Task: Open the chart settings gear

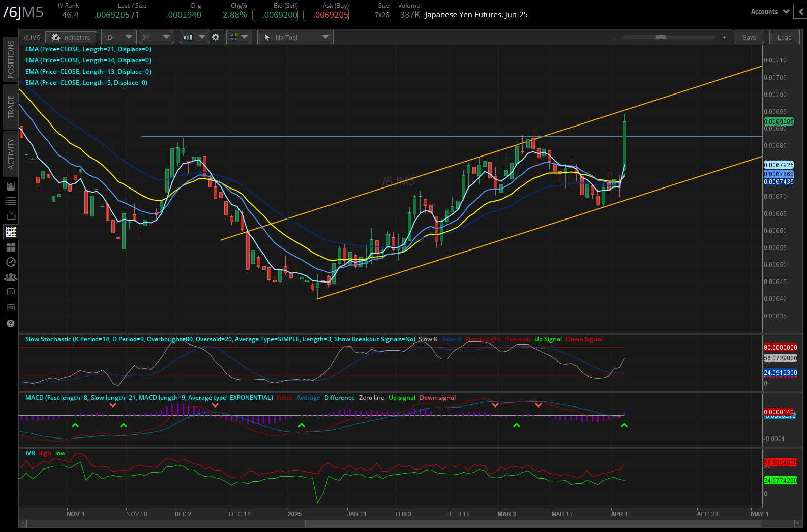Action: point(216,37)
